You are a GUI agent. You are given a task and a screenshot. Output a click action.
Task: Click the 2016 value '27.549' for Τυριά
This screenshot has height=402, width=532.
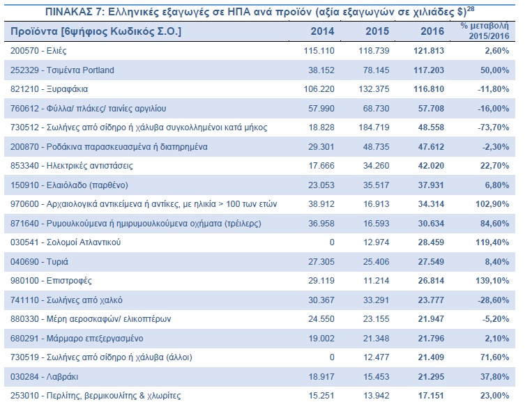[x=431, y=262]
